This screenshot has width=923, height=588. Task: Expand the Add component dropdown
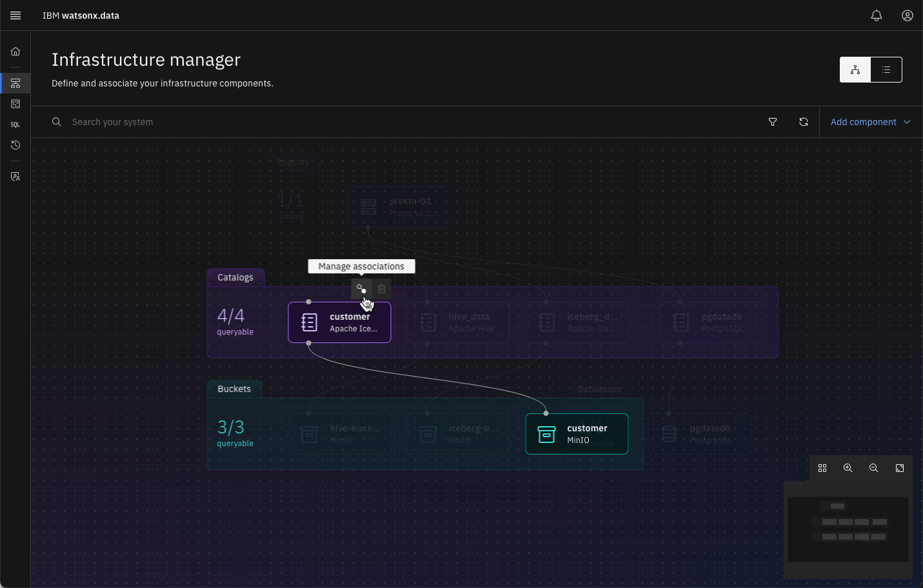coord(871,122)
